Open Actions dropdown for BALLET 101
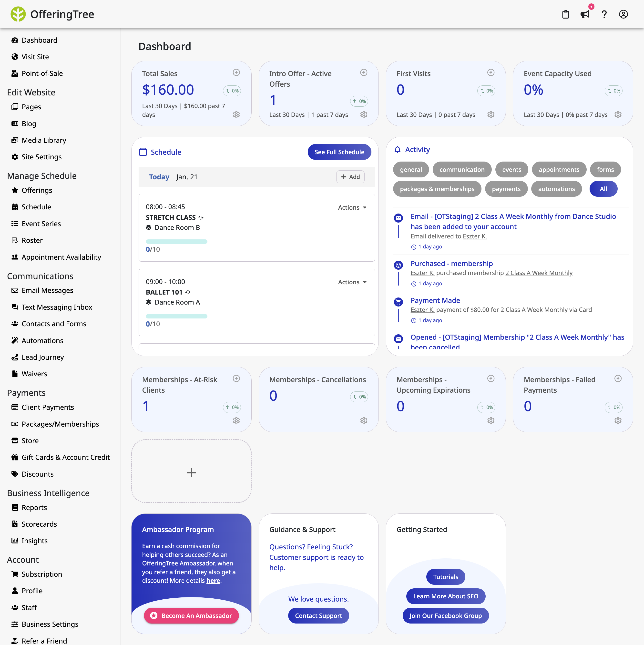The height and width of the screenshot is (645, 644). point(352,282)
